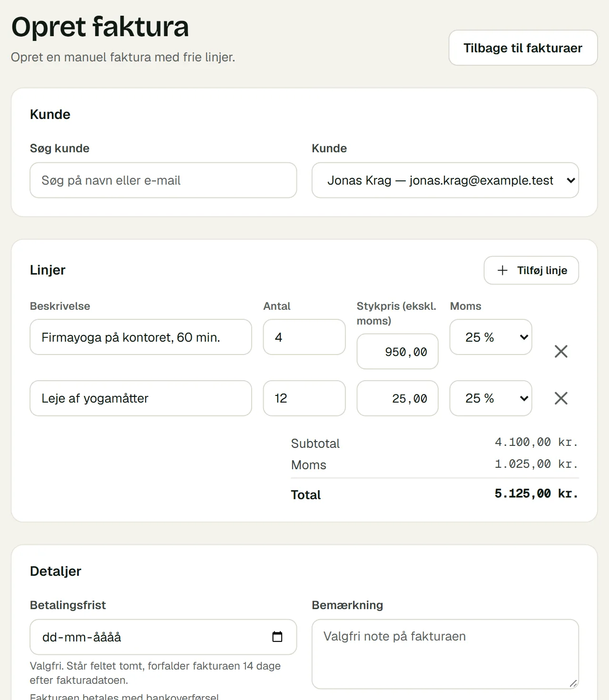The image size is (609, 700).
Task: Click the Total amount 5.125,00 kr.
Action: [536, 493]
